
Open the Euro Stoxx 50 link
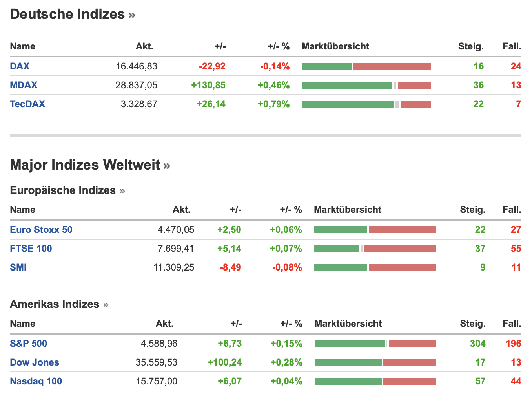click(x=41, y=230)
